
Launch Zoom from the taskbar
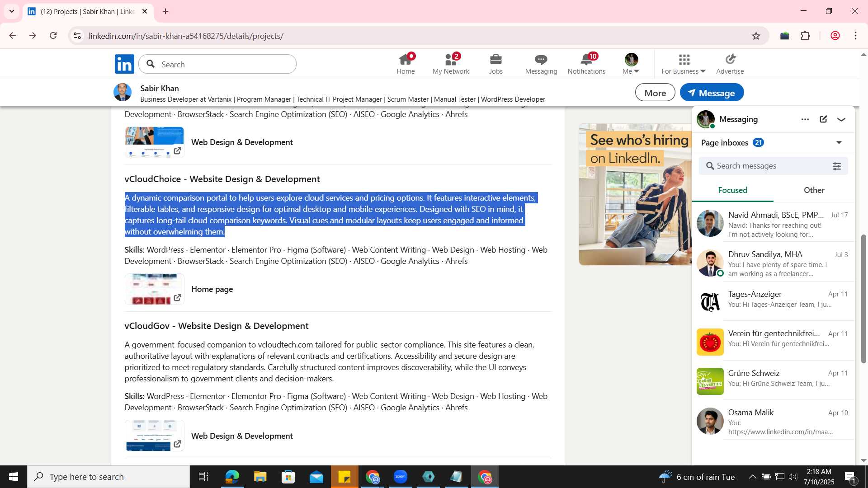(x=401, y=477)
